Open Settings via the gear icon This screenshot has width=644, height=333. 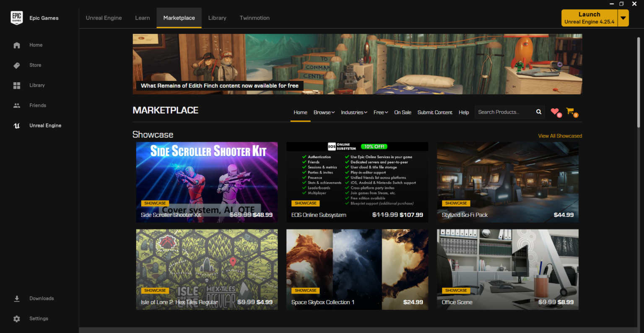pos(17,319)
